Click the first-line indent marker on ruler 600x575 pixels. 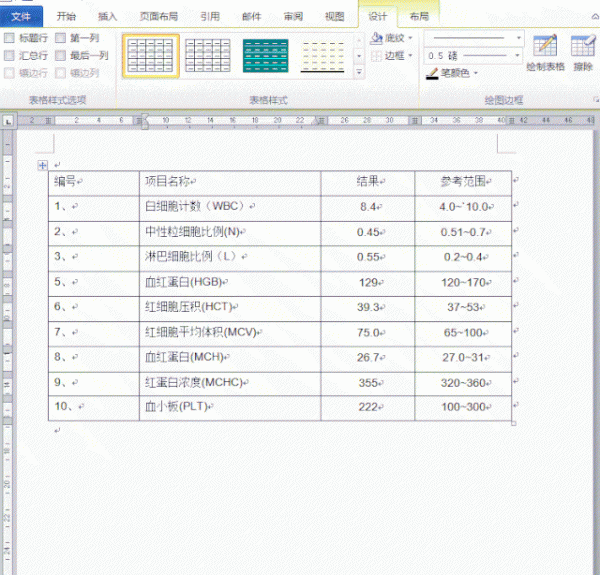[x=145, y=117]
